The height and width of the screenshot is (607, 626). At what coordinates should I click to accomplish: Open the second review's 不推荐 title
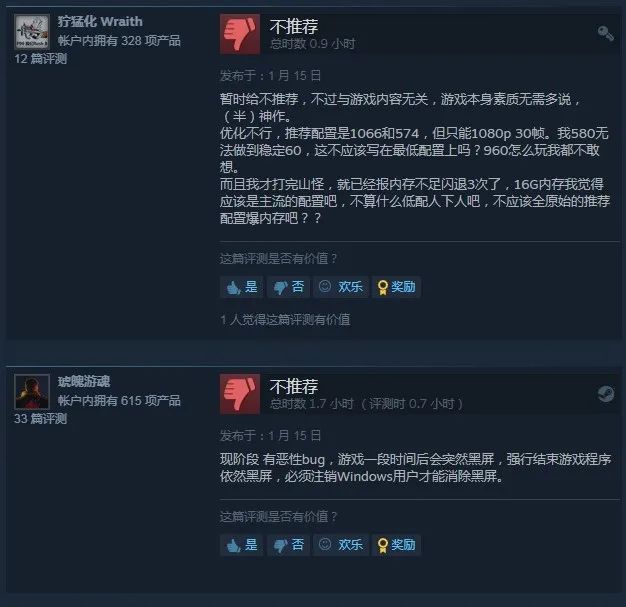294,387
